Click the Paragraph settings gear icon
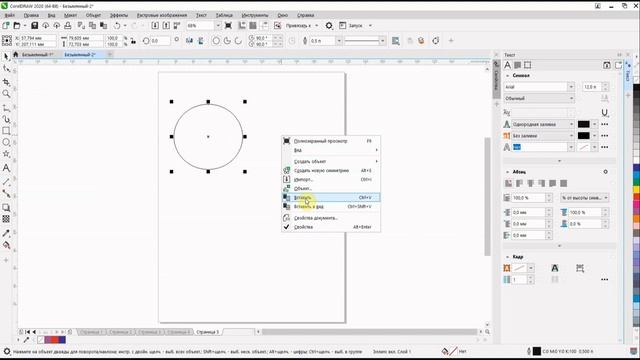Screen dimensions: 640x360 pyautogui.click(x=605, y=172)
